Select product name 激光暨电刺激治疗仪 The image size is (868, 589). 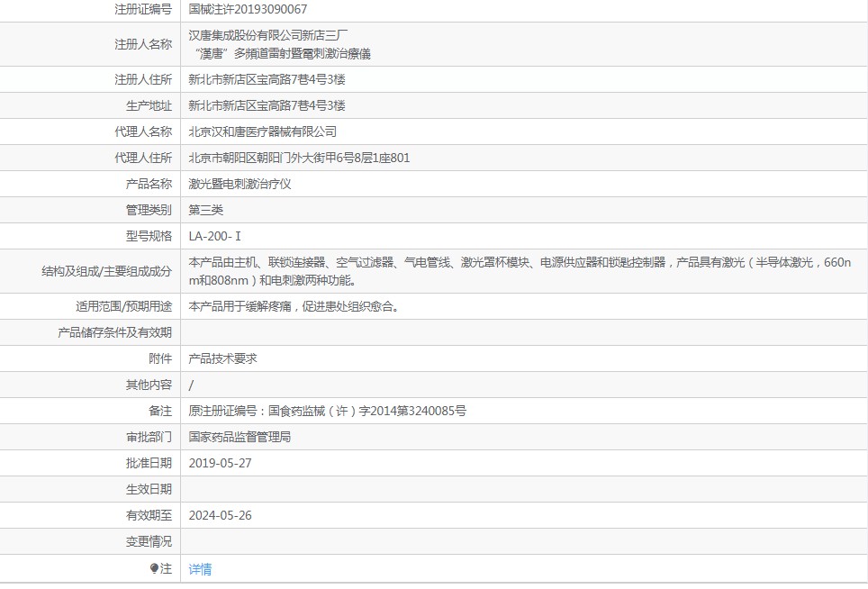pos(240,184)
